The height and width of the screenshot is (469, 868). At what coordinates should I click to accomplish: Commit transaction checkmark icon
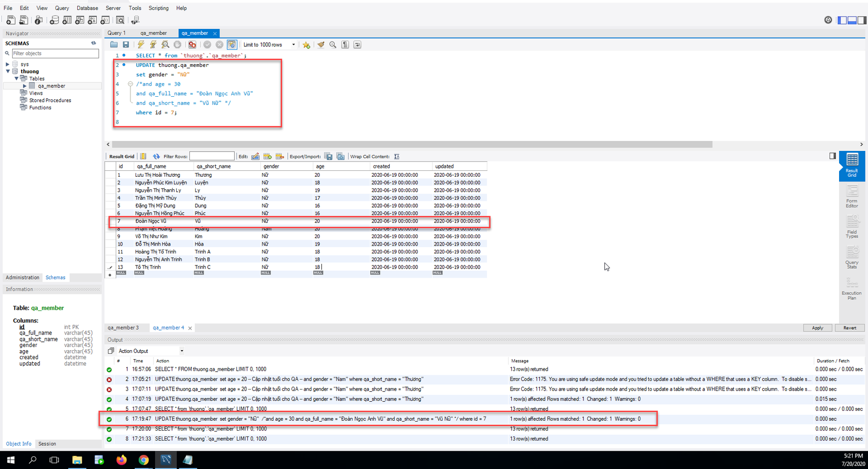[x=207, y=45]
